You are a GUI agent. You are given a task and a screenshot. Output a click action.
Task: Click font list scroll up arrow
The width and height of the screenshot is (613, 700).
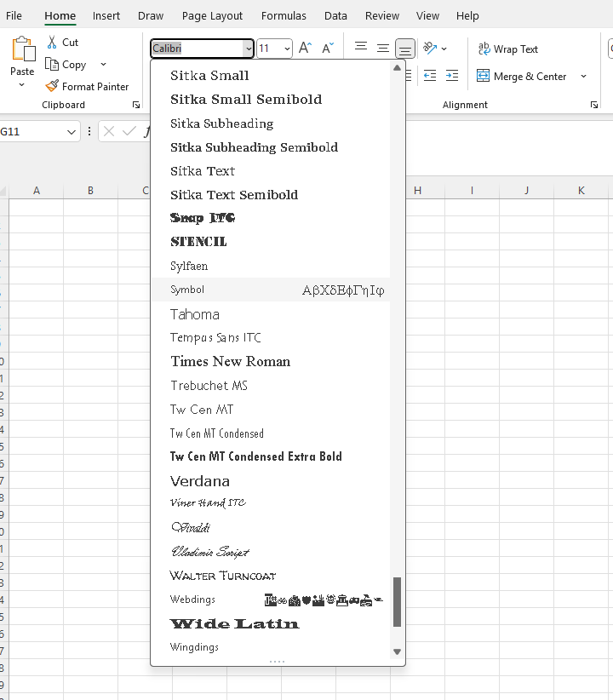click(x=397, y=68)
